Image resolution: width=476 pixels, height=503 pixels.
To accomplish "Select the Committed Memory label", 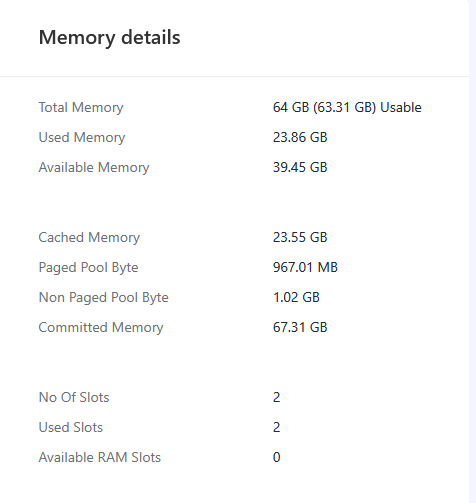I will click(101, 328).
